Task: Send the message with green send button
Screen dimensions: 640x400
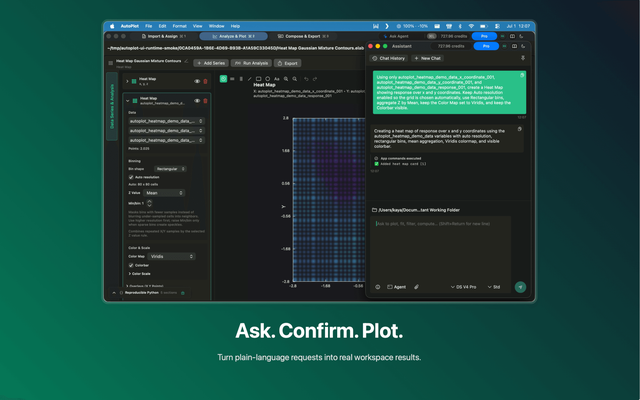Action: click(520, 287)
